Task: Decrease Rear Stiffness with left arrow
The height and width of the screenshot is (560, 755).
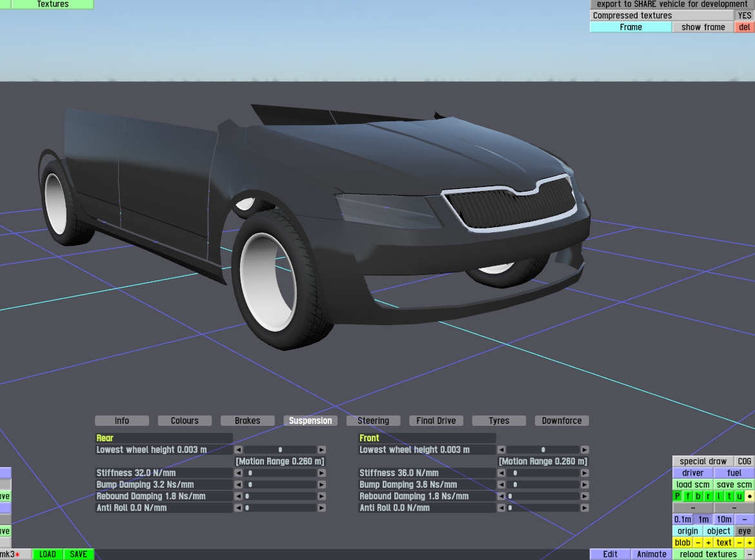Action: click(238, 473)
